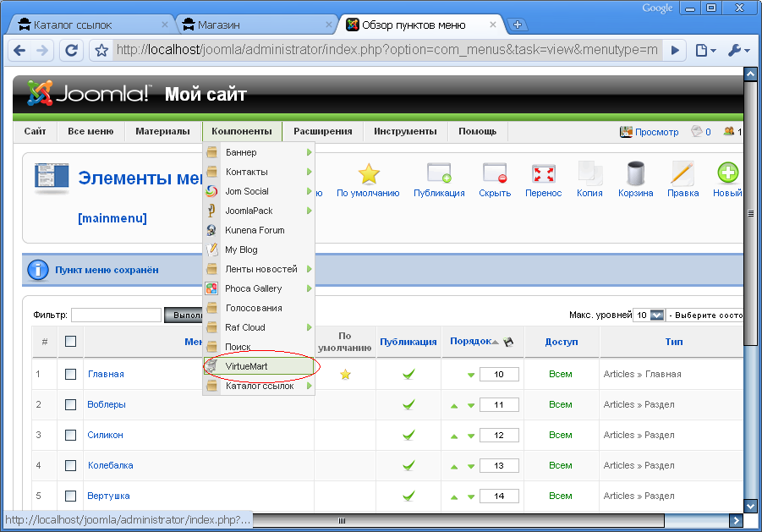Image resolution: width=762 pixels, height=532 pixels.
Task: Expand the 'Ленты новостей' submenu arrow
Action: pyautogui.click(x=309, y=269)
